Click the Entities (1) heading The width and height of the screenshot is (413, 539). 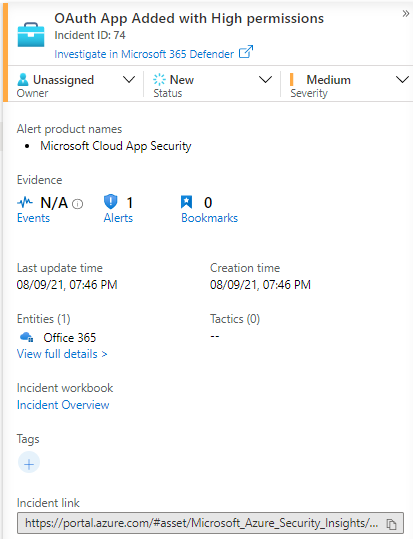(44, 319)
